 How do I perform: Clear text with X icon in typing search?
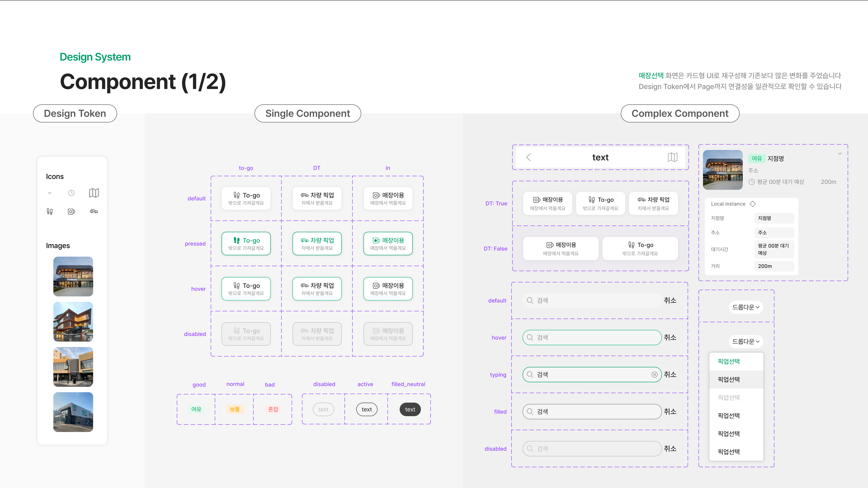(x=654, y=375)
